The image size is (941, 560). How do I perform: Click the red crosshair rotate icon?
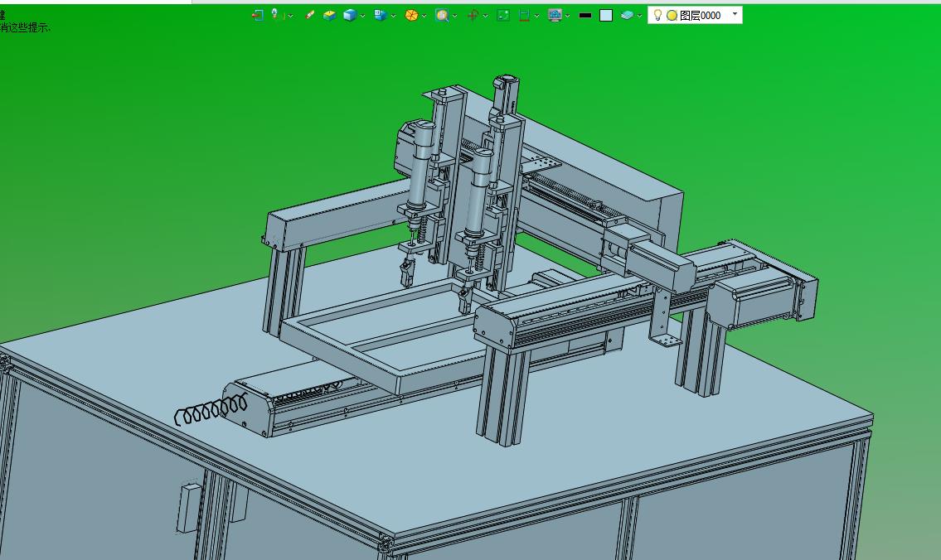tap(473, 15)
